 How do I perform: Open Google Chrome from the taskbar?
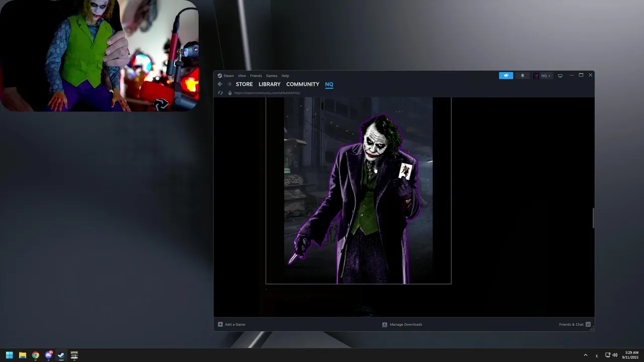(x=35, y=355)
